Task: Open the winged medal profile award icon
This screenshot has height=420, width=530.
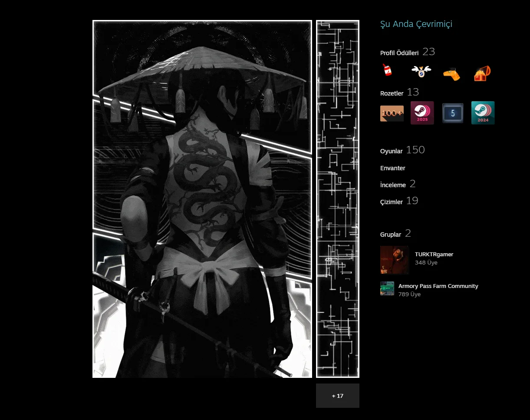Action: [421, 72]
